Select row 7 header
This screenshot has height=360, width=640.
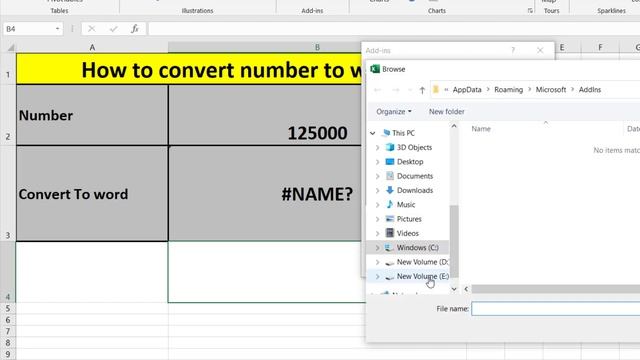pyautogui.click(x=8, y=331)
